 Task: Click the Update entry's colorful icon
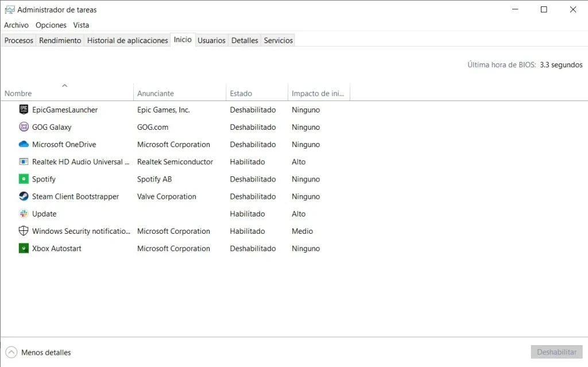point(24,214)
